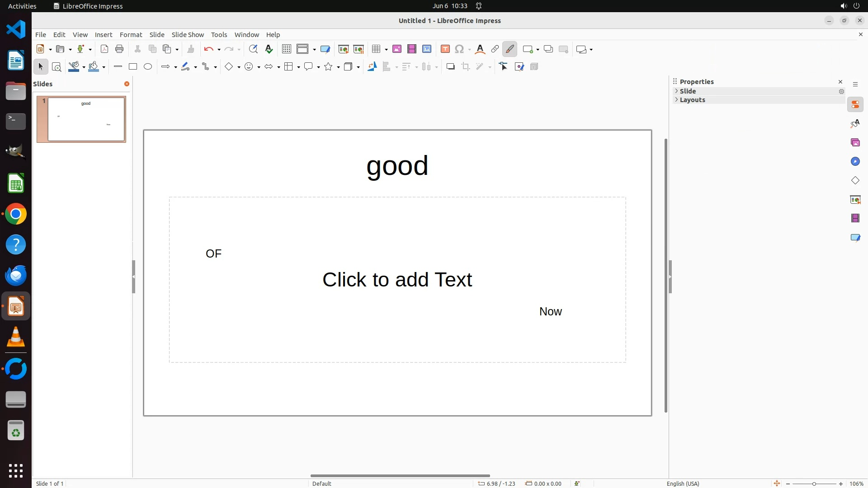
Task: Click the zoom slider in status bar
Action: [814, 483]
